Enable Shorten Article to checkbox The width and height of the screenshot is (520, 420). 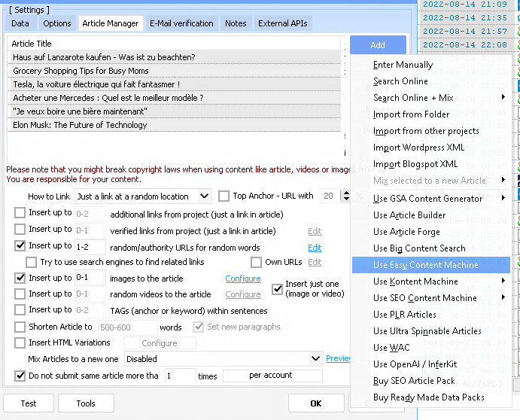pos(20,327)
